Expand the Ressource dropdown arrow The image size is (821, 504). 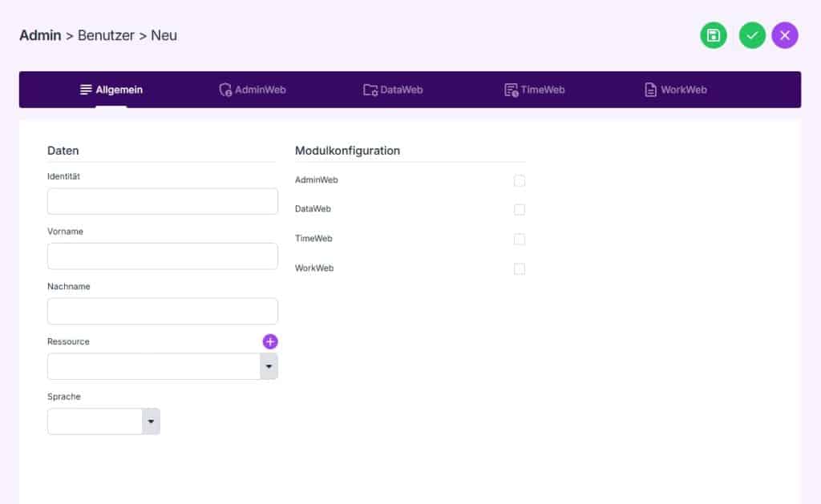[x=269, y=366]
